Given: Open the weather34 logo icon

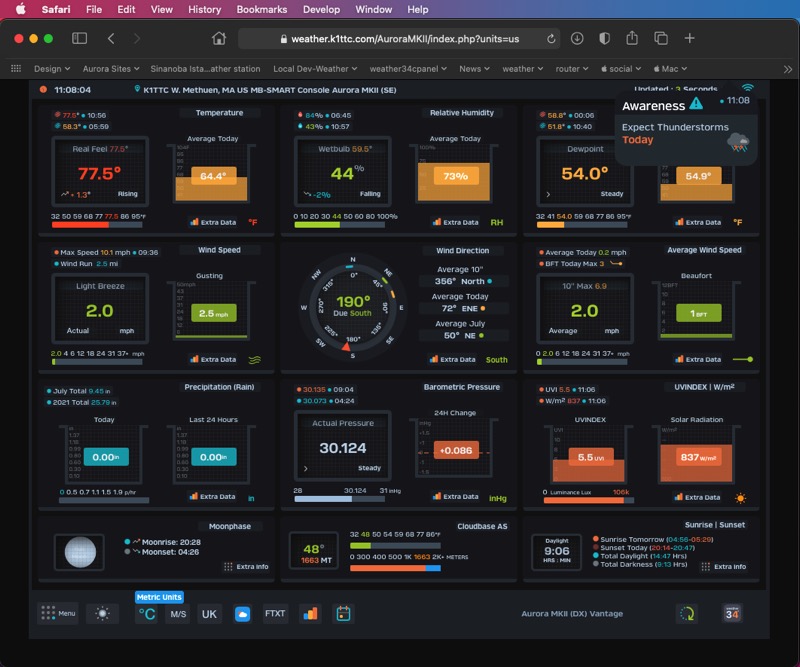Looking at the screenshot, I should click(x=732, y=613).
